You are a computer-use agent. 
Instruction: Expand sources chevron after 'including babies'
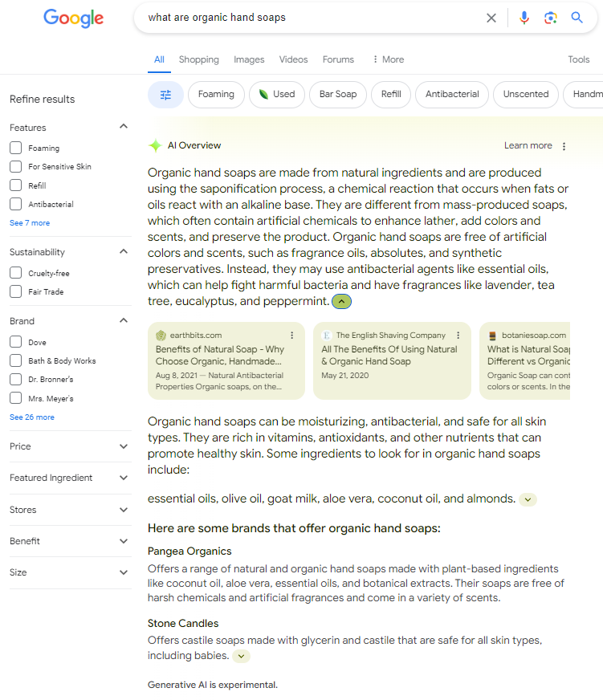click(x=241, y=657)
